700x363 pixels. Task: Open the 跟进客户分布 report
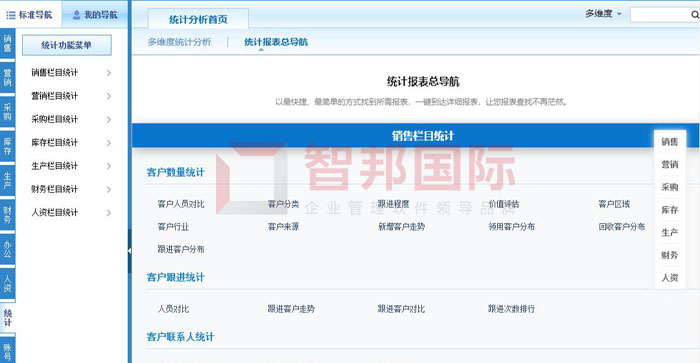181,249
